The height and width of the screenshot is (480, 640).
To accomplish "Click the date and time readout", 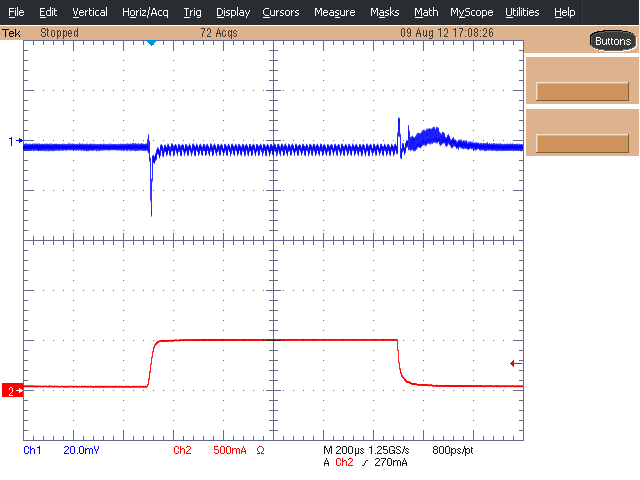I will (x=447, y=33).
